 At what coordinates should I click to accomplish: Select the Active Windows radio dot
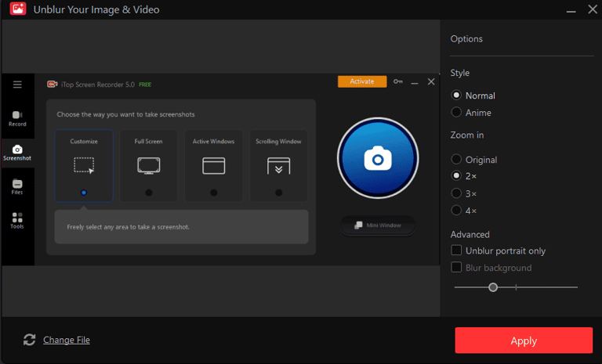pyautogui.click(x=213, y=193)
